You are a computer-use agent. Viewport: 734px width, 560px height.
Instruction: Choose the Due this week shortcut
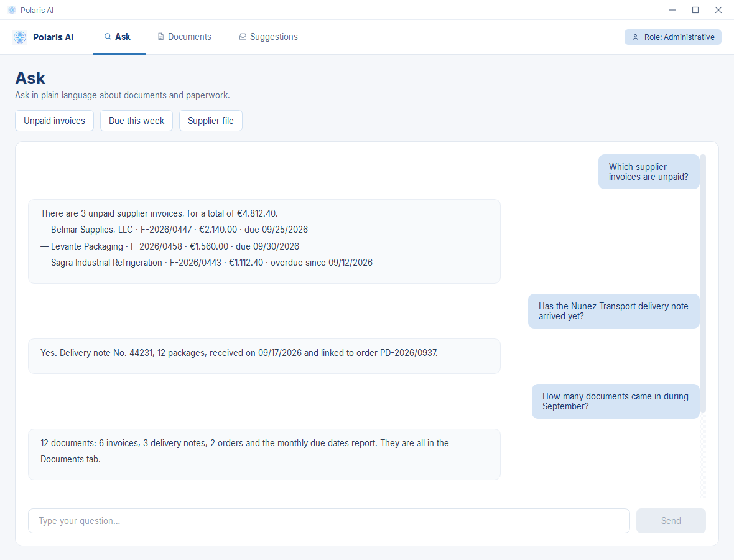point(137,121)
